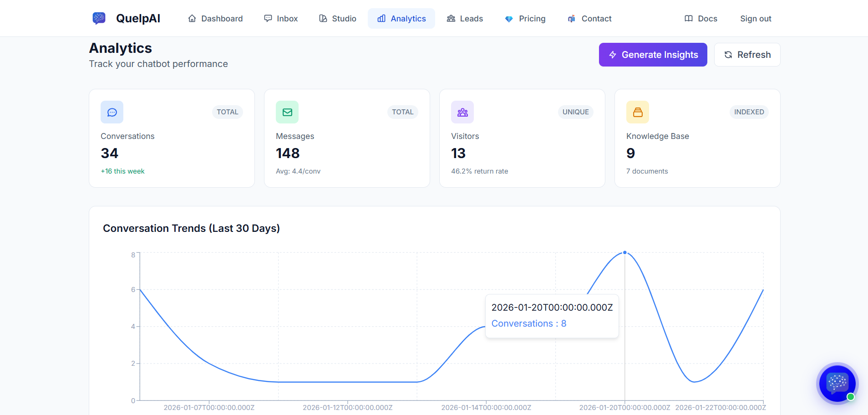Screen dimensions: 868x415
Task: Open the floating chatbot widget
Action: 838,384
